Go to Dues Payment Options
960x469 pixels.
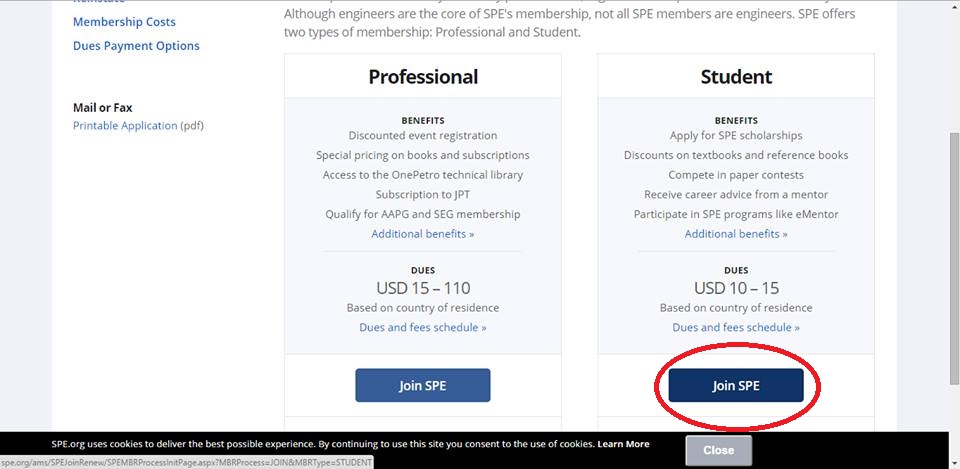tap(136, 46)
